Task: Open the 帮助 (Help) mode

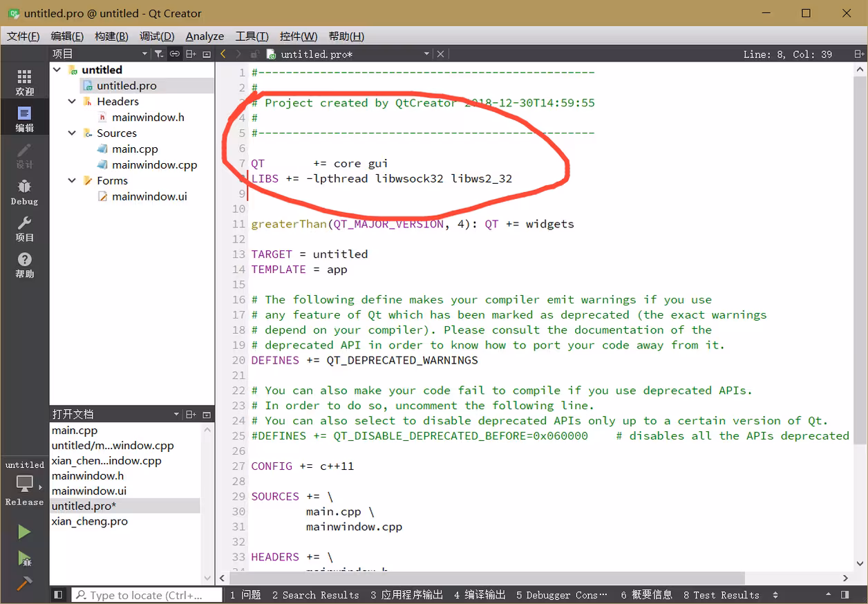Action: tap(24, 265)
